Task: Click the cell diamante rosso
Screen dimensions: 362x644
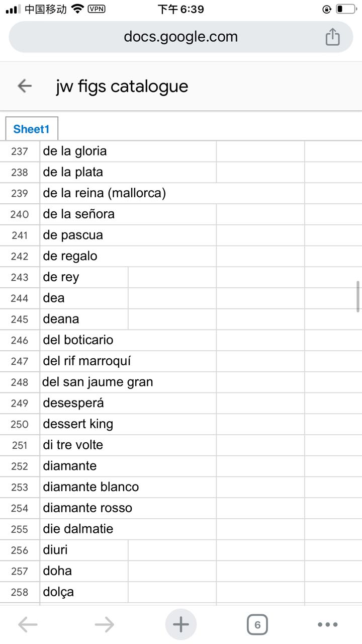Action: 128,508
